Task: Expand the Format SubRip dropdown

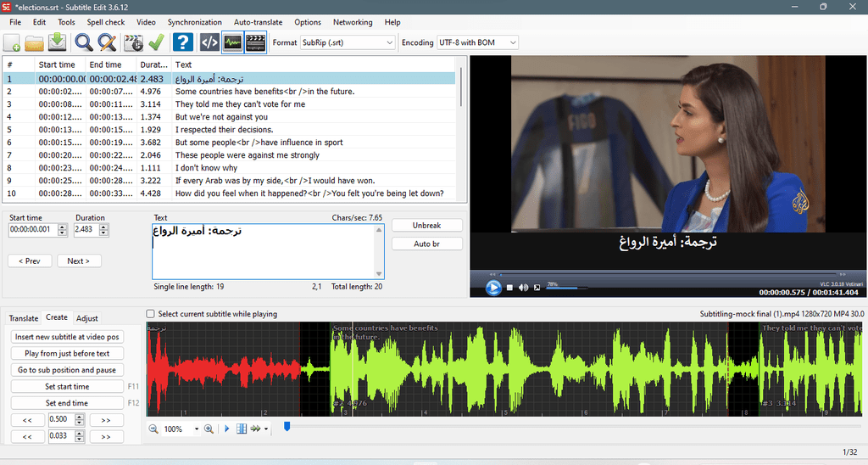Action: 348,42
